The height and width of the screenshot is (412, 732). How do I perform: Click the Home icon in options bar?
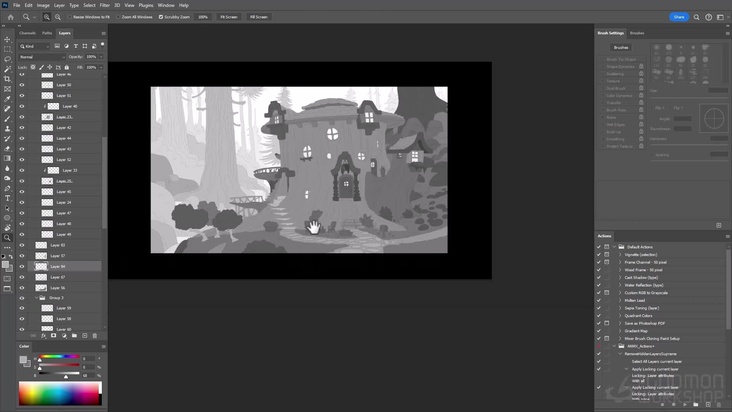click(10, 17)
